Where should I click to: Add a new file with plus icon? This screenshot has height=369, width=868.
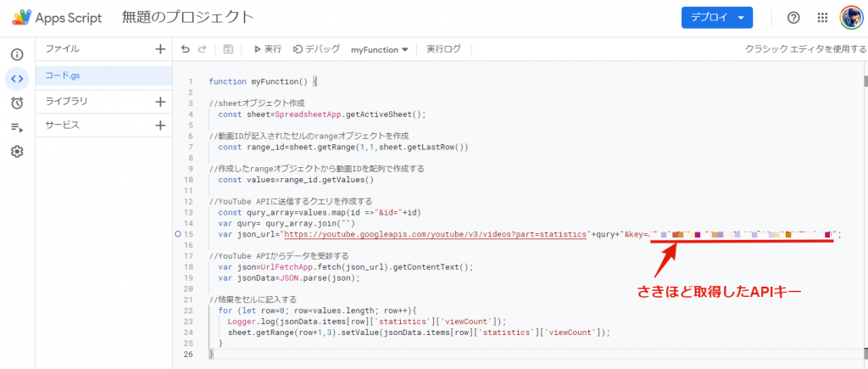tap(160, 49)
